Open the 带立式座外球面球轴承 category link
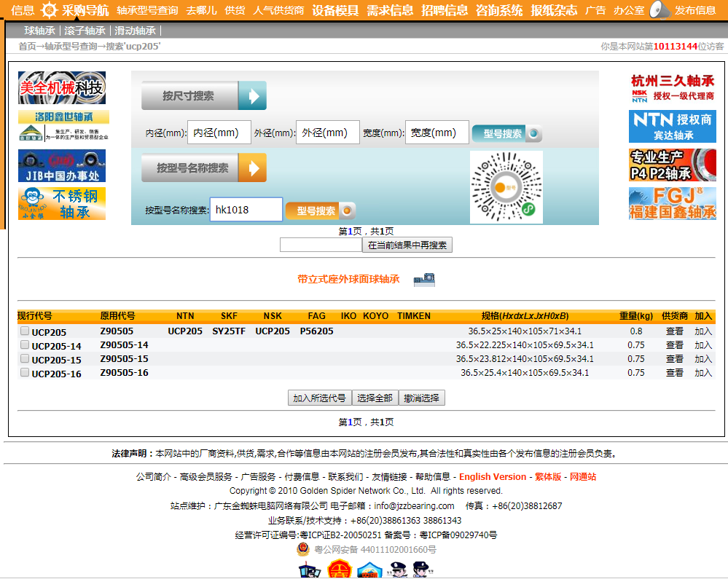Image resolution: width=728 pixels, height=579 pixels. point(348,279)
